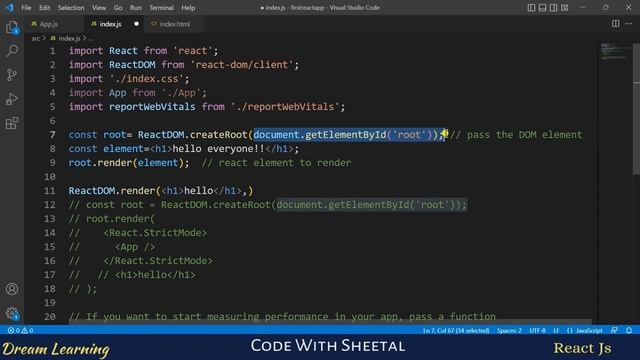Screen dimensions: 640x360
Task: Open Customize Layout icon
Action: click(564, 7)
